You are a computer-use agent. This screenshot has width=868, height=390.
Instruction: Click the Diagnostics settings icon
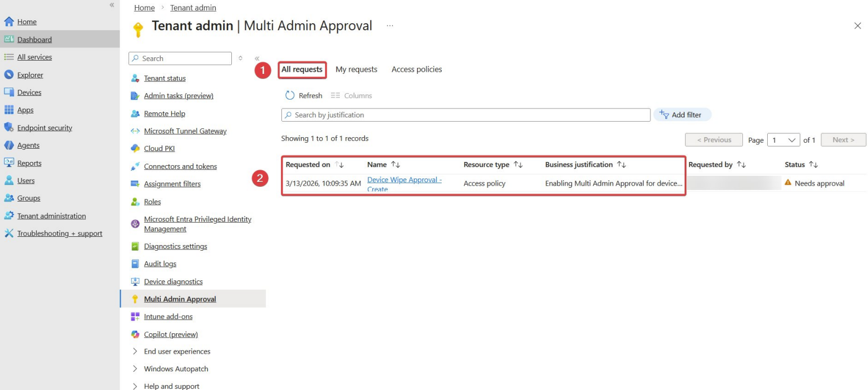coord(135,246)
